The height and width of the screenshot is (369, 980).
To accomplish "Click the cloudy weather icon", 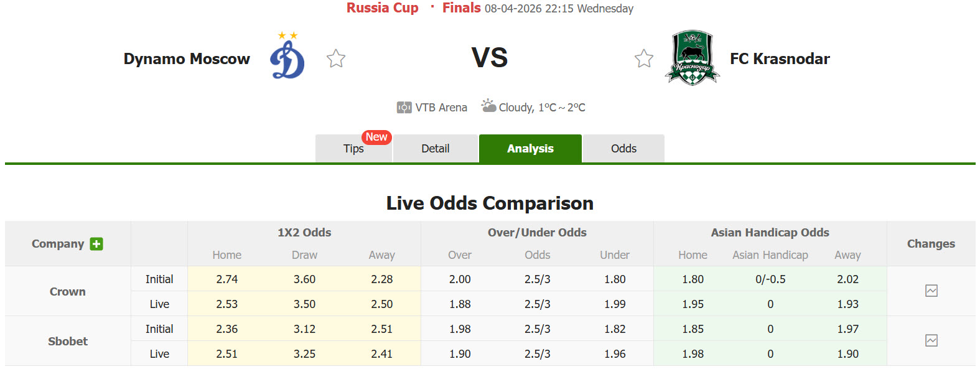I will [488, 106].
